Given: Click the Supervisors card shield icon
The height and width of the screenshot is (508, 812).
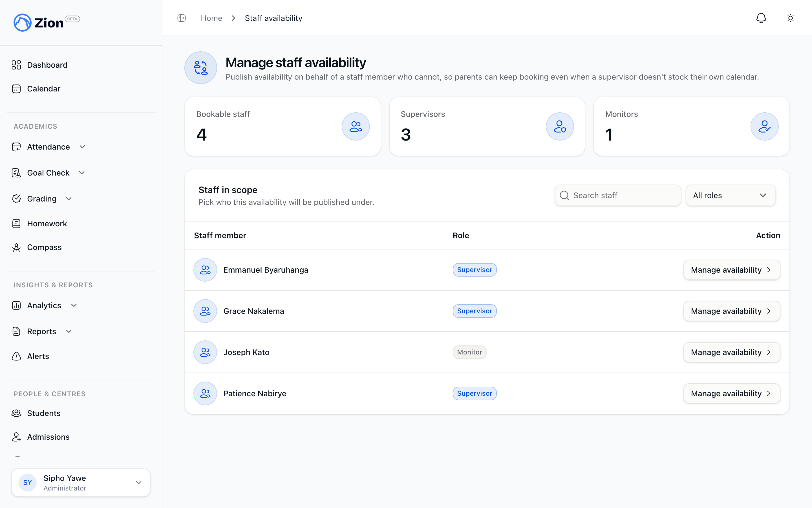Looking at the screenshot, I should pos(560,126).
